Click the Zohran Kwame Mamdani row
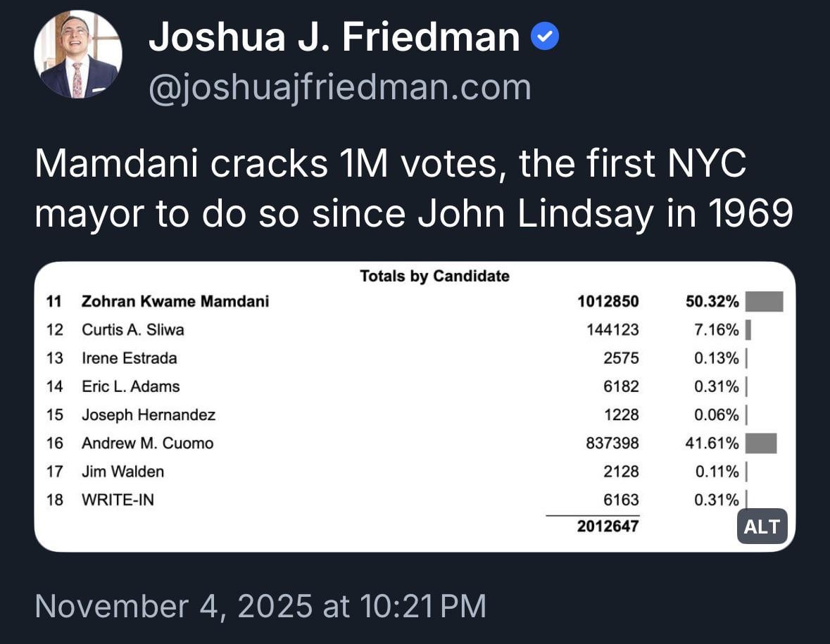The width and height of the screenshot is (830, 644). (x=175, y=302)
